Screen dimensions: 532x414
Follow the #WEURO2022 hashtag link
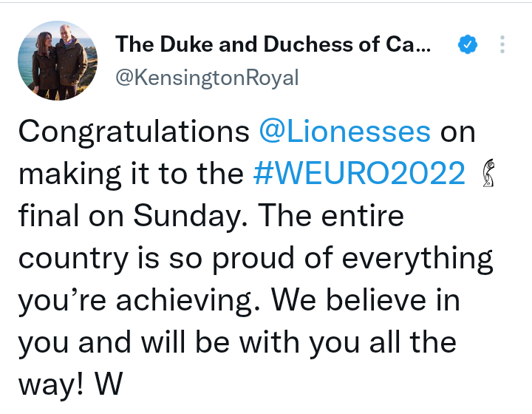tap(359, 174)
